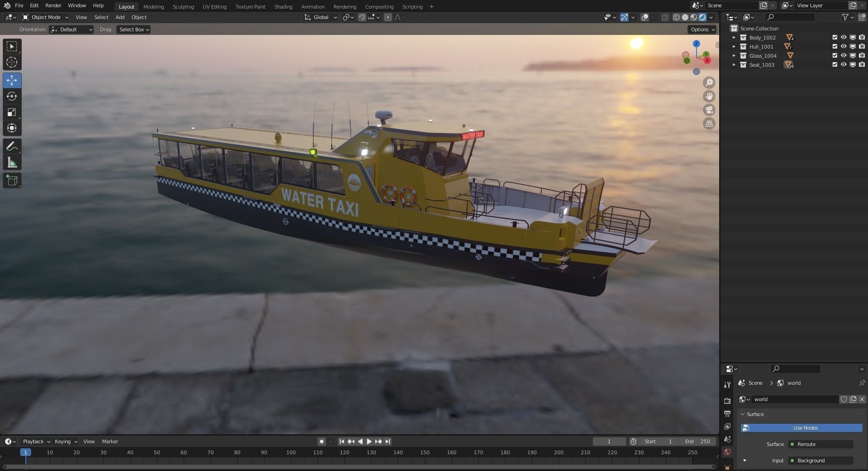Screen dimensions: 868x471
Task: Switch to the Modeling workspace tab
Action: pos(153,6)
